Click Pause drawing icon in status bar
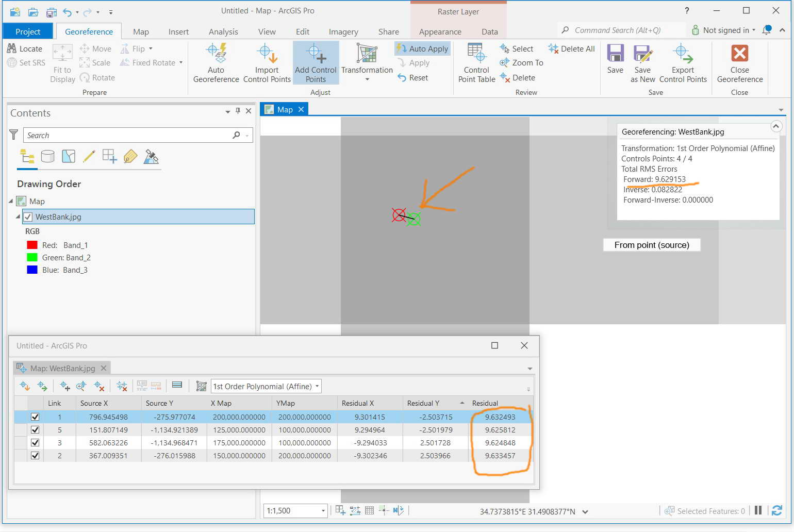The image size is (794, 532). 758,510
